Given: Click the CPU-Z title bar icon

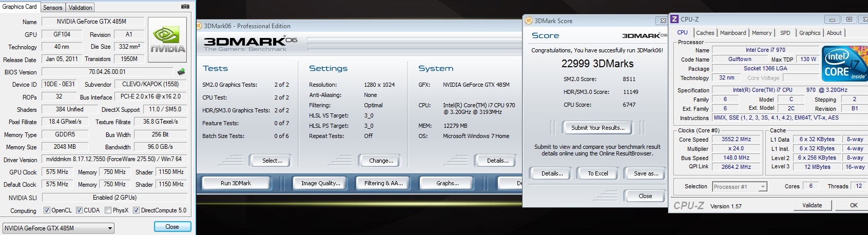Looking at the screenshot, I should (x=674, y=19).
